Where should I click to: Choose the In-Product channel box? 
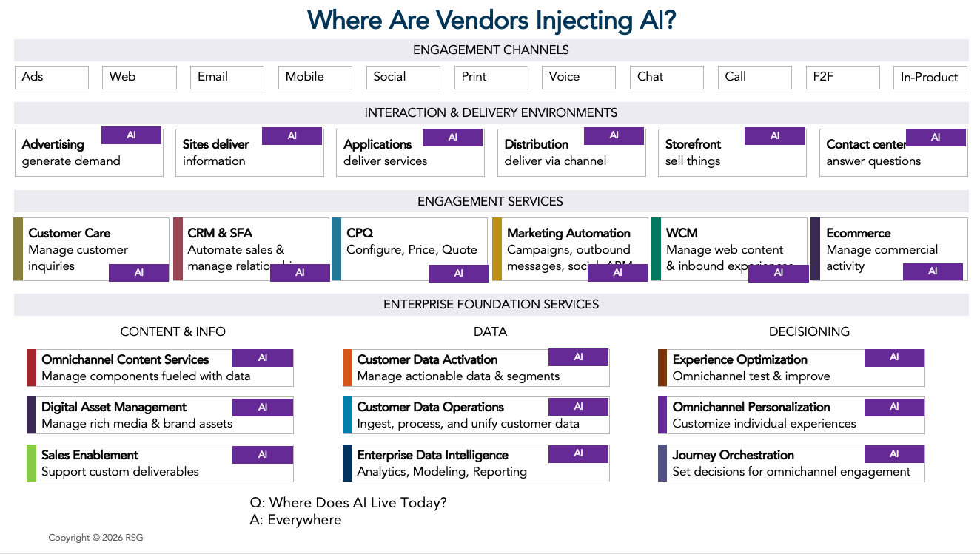(930, 78)
